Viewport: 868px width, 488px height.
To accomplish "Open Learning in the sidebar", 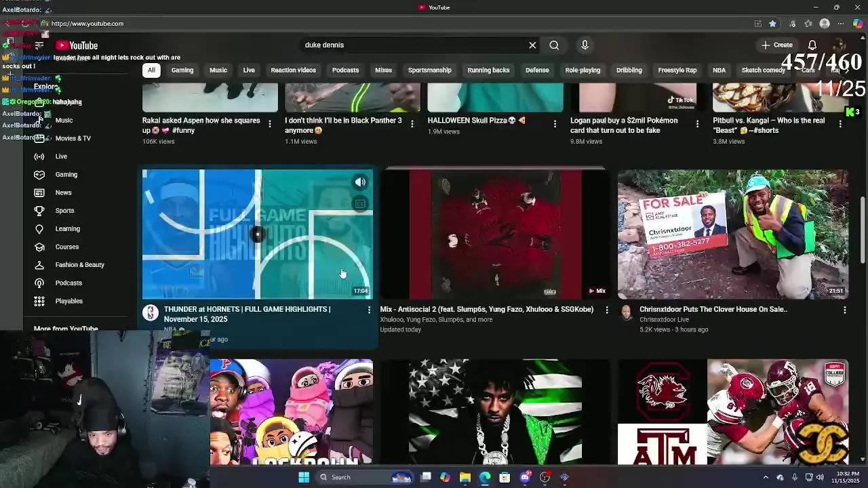I will pyautogui.click(x=67, y=228).
